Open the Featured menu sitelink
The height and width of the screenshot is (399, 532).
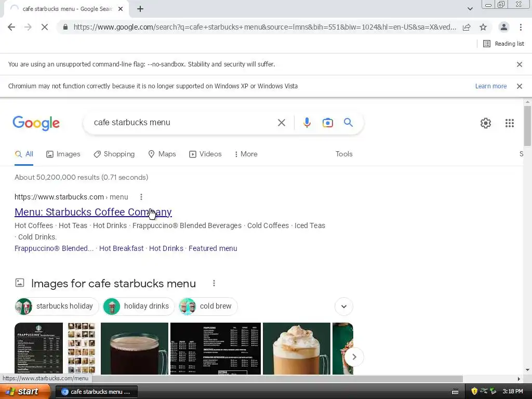[x=212, y=248]
